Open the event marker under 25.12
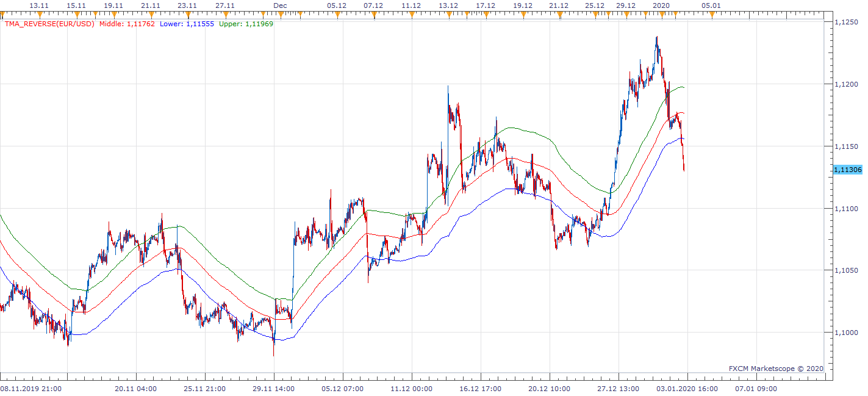The width and height of the screenshot is (868, 396). [x=595, y=14]
